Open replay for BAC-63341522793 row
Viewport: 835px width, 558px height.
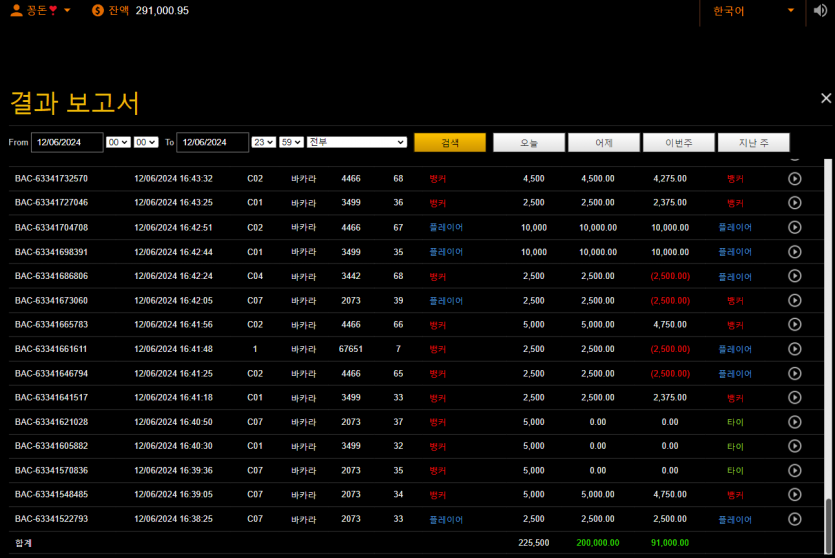[795, 519]
